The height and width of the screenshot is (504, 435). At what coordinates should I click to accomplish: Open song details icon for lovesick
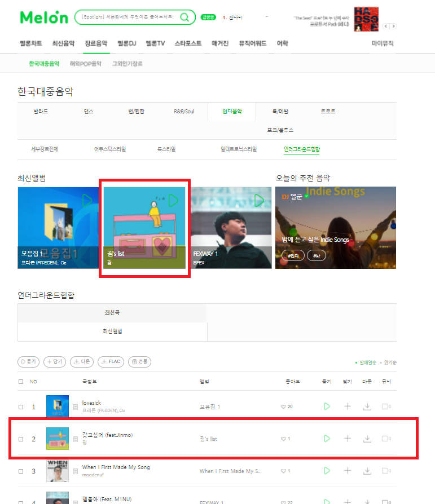point(76,407)
